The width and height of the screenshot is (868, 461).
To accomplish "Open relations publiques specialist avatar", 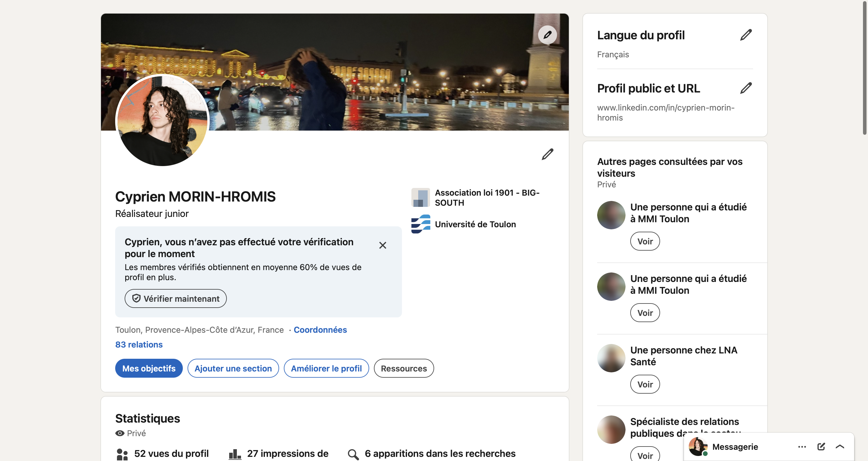I will tap(611, 430).
